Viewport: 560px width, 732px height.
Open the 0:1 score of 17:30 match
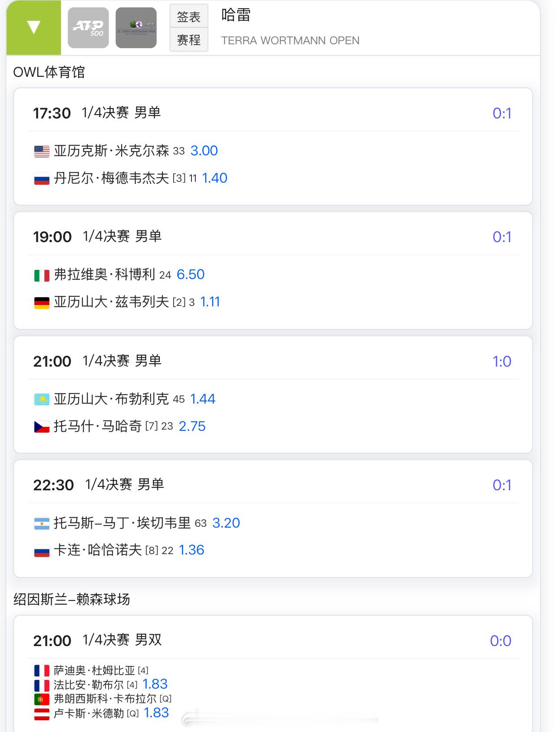(x=502, y=113)
